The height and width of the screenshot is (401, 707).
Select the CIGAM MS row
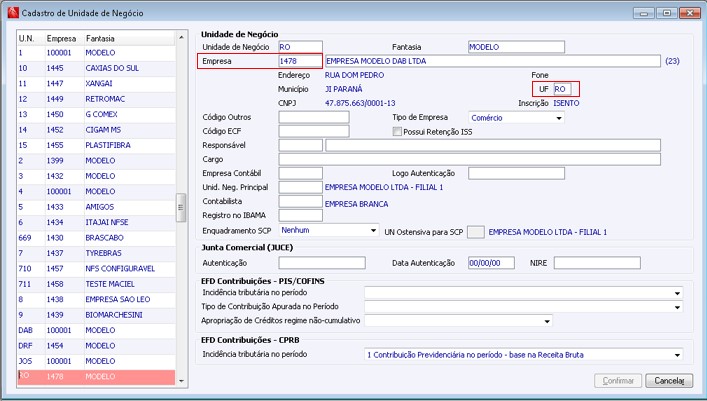click(96, 129)
